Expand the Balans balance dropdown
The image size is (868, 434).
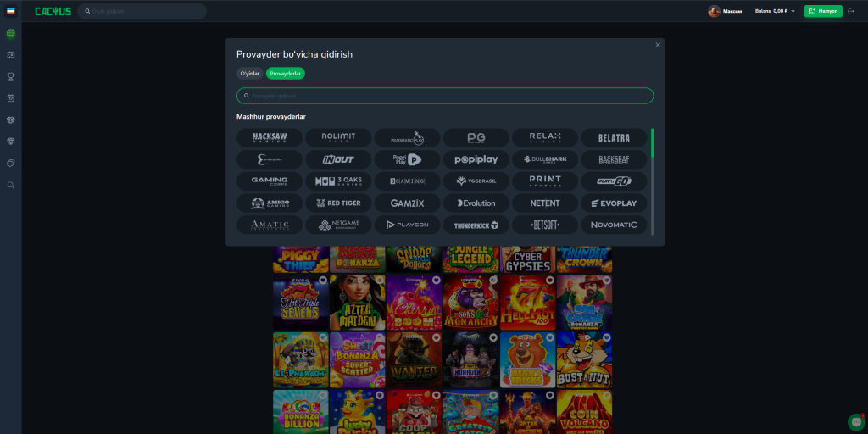775,11
